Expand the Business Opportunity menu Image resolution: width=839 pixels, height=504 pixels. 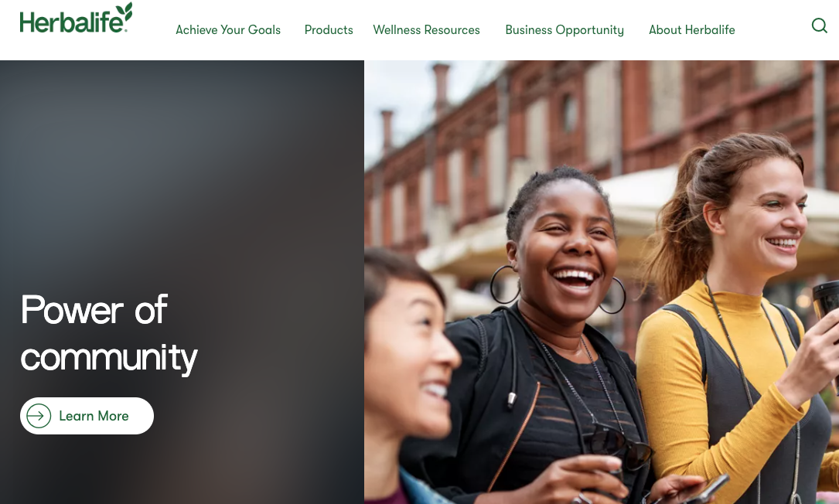click(564, 30)
